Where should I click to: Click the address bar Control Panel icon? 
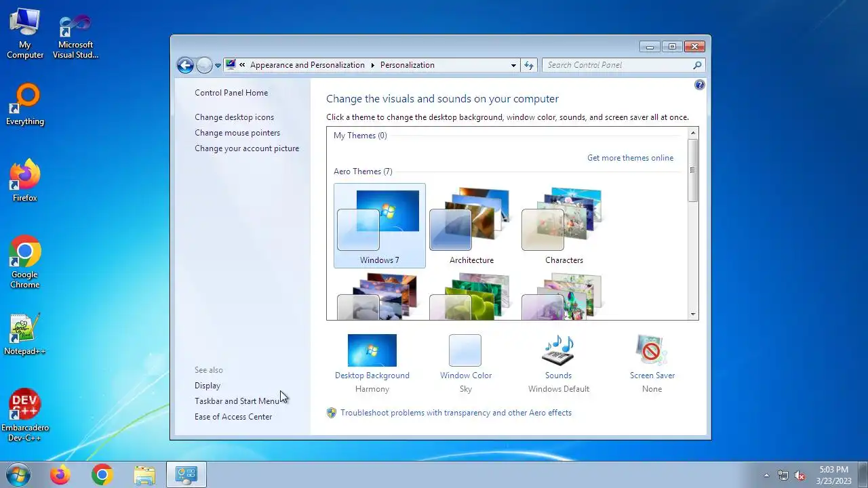[231, 65]
